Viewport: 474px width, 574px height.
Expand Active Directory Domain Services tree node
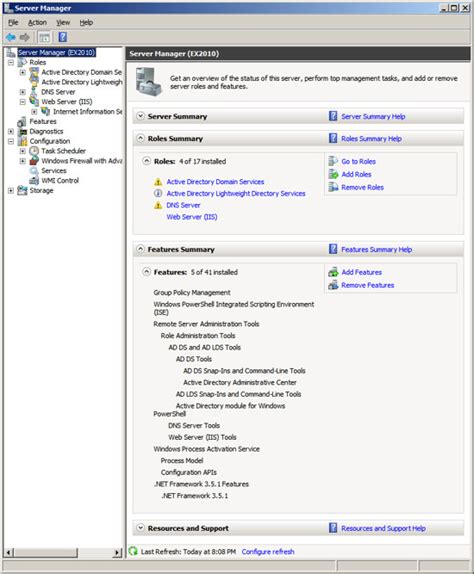tap(23, 72)
